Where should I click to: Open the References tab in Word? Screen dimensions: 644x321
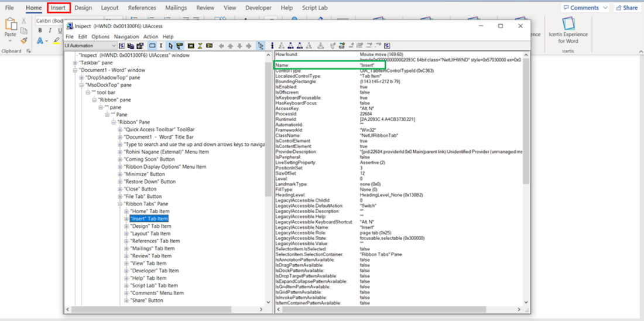coord(142,8)
